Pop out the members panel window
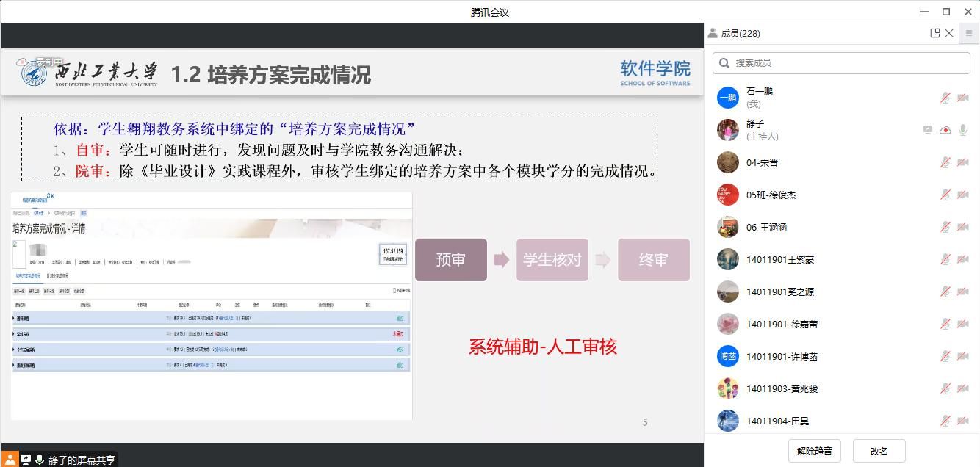 click(934, 33)
